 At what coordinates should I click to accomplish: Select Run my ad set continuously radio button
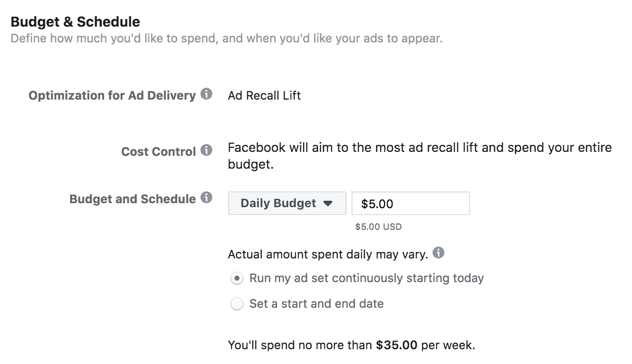point(237,279)
